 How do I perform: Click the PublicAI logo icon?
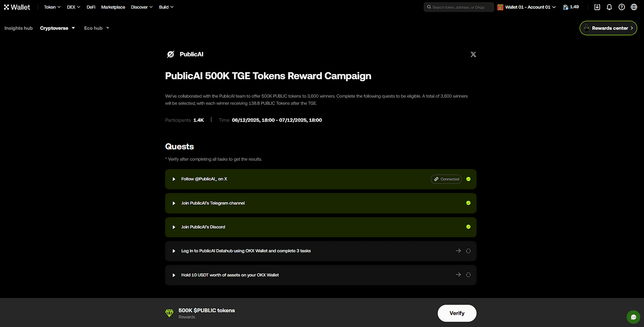click(170, 54)
